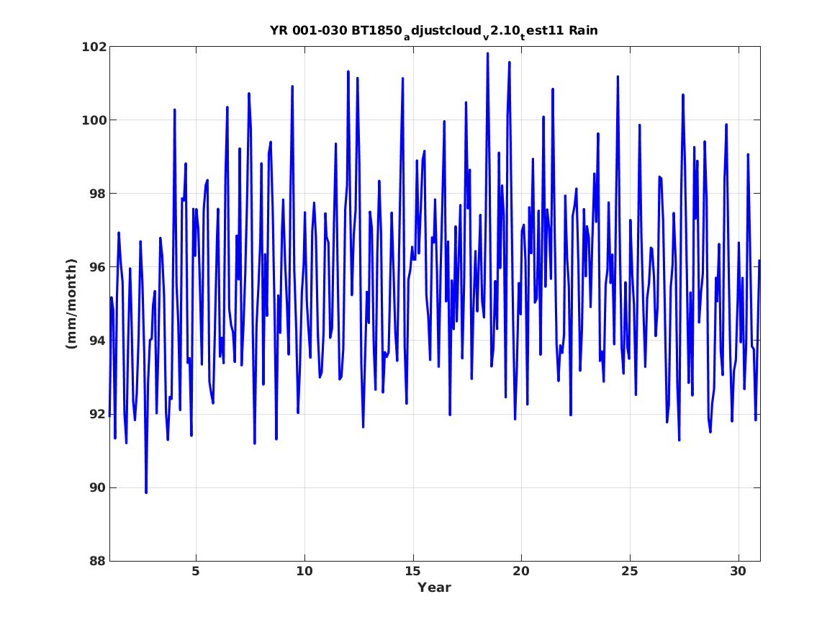Click the x-axis tick label '25'
The image size is (840, 630).
(x=630, y=571)
